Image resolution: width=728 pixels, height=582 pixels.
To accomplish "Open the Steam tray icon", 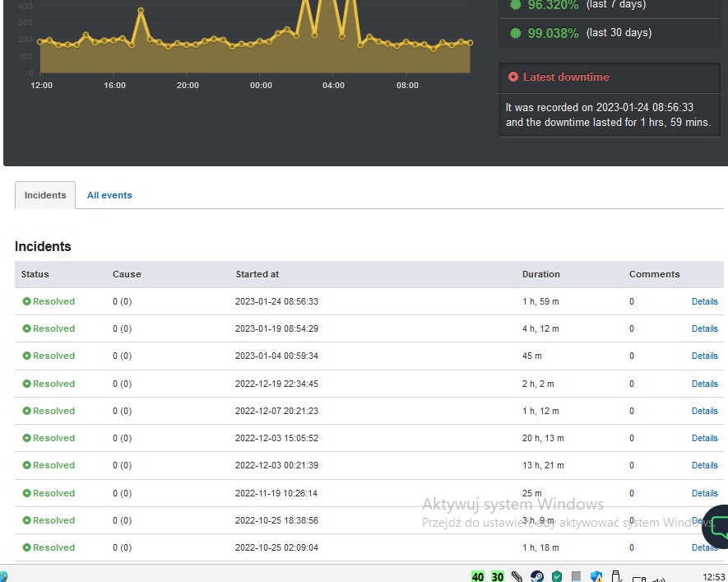I will click(x=537, y=576).
